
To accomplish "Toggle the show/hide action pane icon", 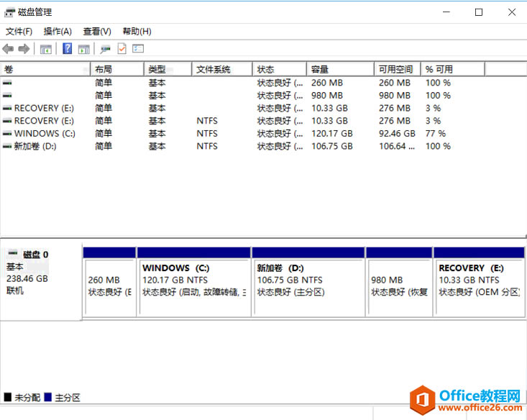I will 84,49.
